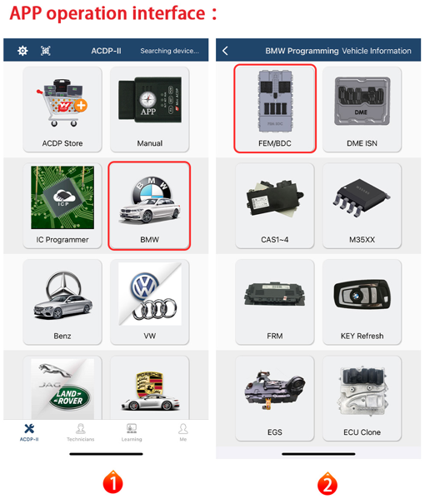Choose the Porsche tile
Viewport: 425px width, 504px height.
pyautogui.click(x=149, y=387)
